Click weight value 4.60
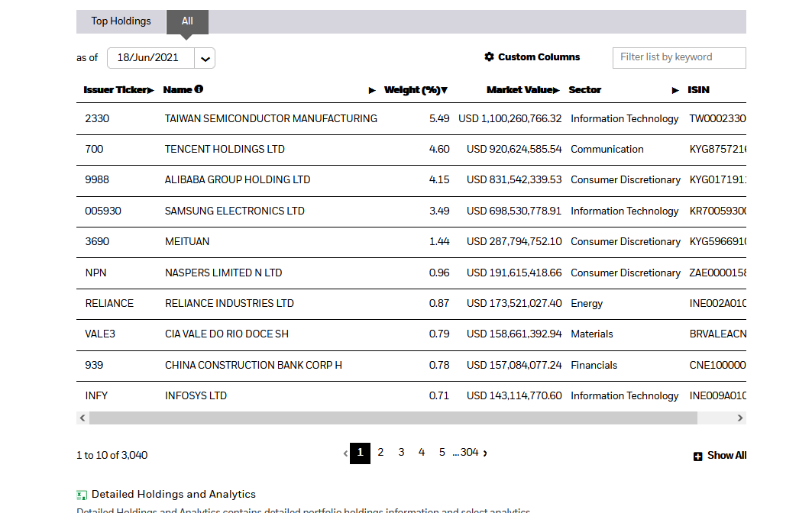 439,149
